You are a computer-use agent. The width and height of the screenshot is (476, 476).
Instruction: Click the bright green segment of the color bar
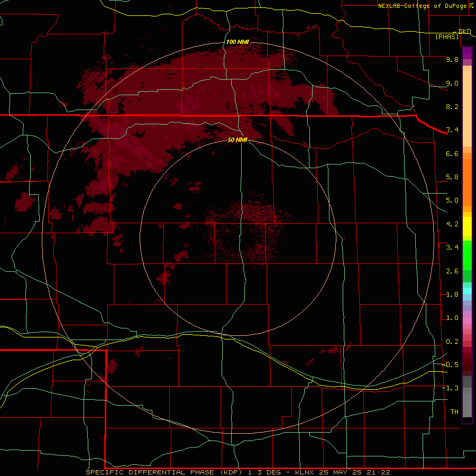tap(467, 255)
